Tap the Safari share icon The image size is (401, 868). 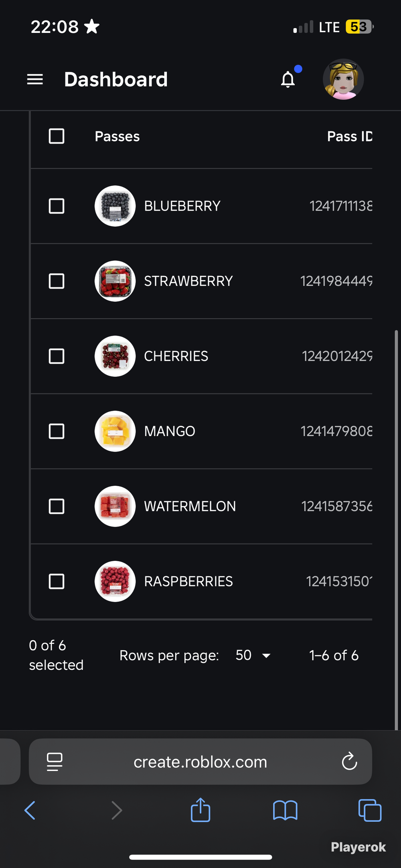200,810
